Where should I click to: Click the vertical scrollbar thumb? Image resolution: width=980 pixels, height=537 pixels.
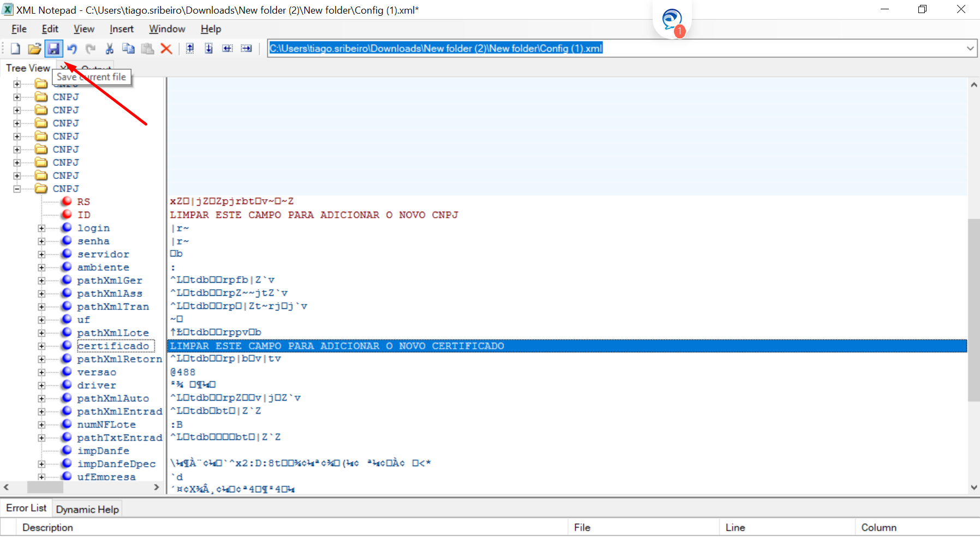click(974, 310)
